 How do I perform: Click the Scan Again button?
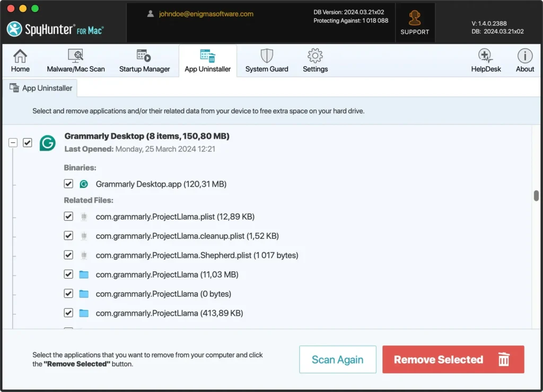pyautogui.click(x=337, y=360)
